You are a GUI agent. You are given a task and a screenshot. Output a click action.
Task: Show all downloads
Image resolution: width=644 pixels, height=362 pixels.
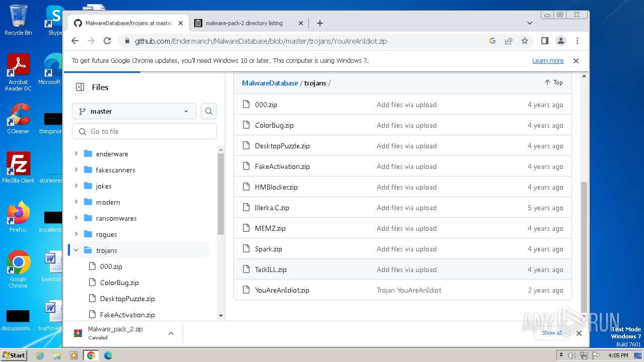(x=552, y=333)
